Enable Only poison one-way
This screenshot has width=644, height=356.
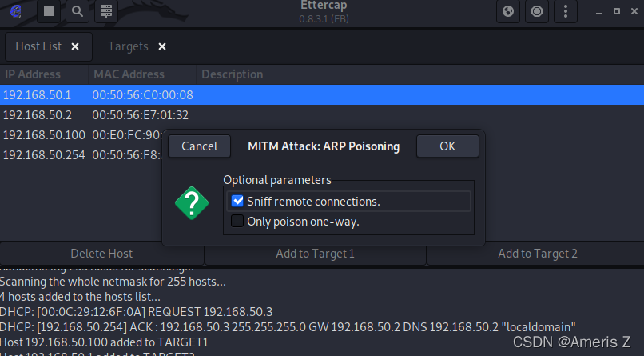[237, 221]
